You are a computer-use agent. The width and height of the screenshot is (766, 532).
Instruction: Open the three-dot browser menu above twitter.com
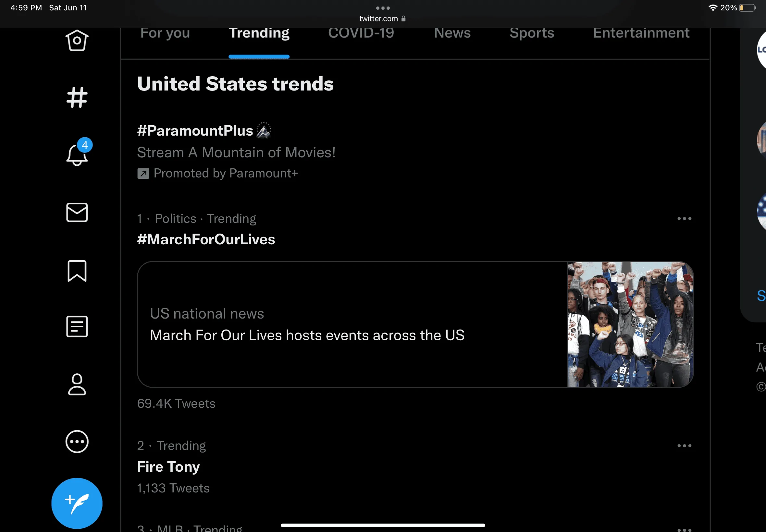coord(383,8)
